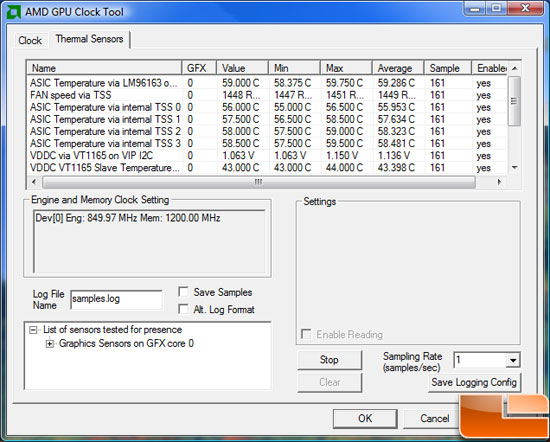550x442 pixels.
Task: Collapse List of sensors tested for presence
Action: tap(33, 330)
